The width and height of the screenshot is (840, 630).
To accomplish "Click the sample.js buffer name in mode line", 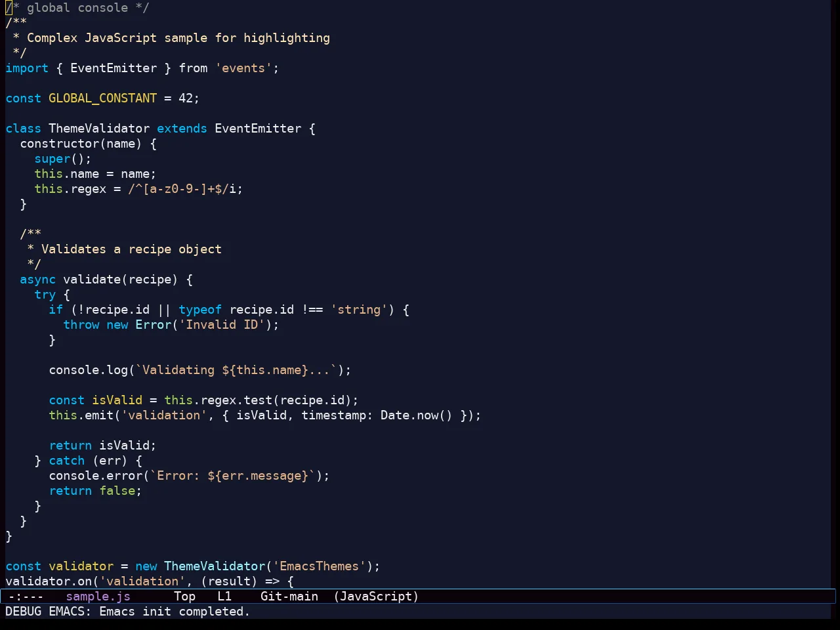I will click(98, 597).
